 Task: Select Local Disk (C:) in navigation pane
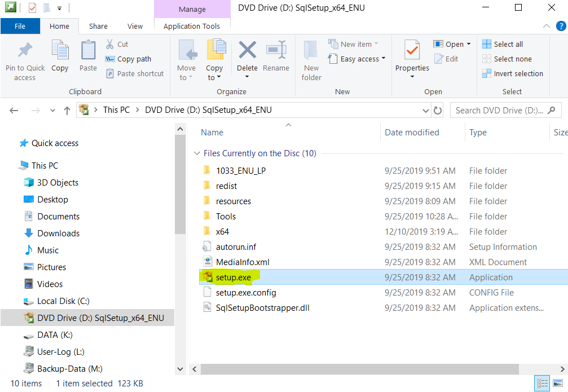[x=63, y=301]
